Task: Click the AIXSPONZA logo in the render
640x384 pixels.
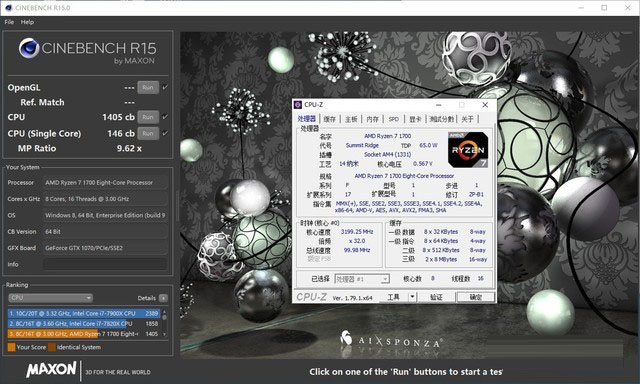Action: 391,340
